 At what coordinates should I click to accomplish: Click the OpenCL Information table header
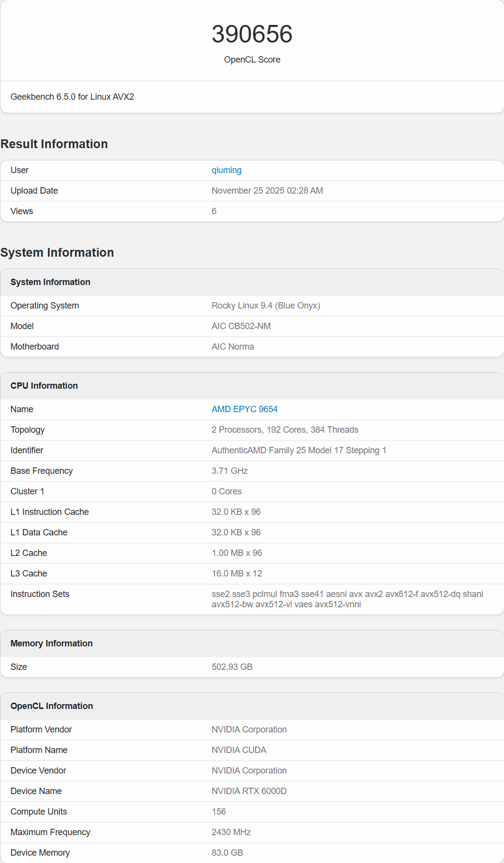click(52, 706)
